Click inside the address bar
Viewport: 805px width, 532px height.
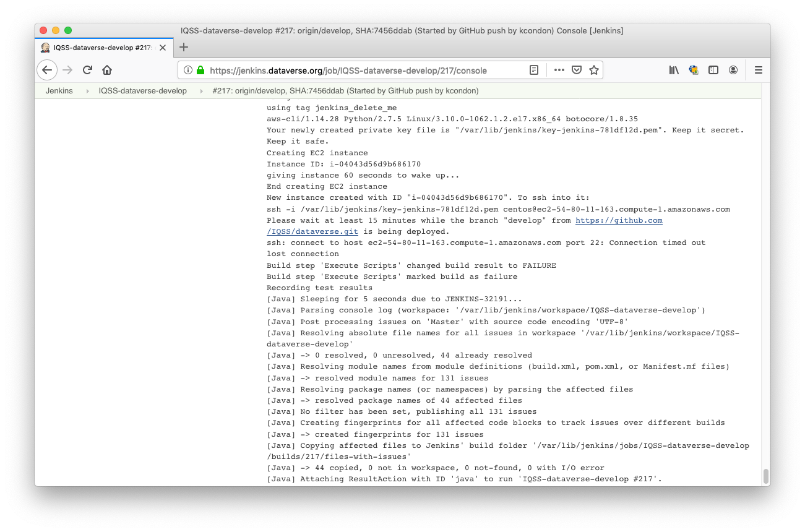tap(371, 70)
